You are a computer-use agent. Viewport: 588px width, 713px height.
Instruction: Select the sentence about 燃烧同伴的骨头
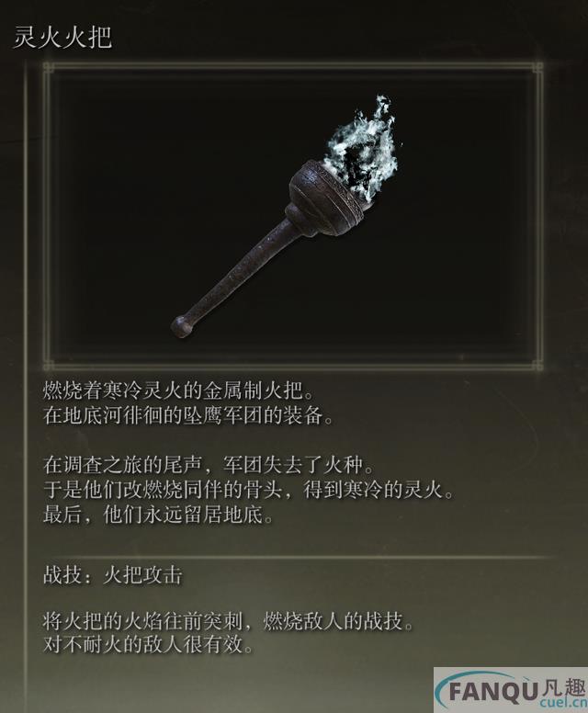249,491
